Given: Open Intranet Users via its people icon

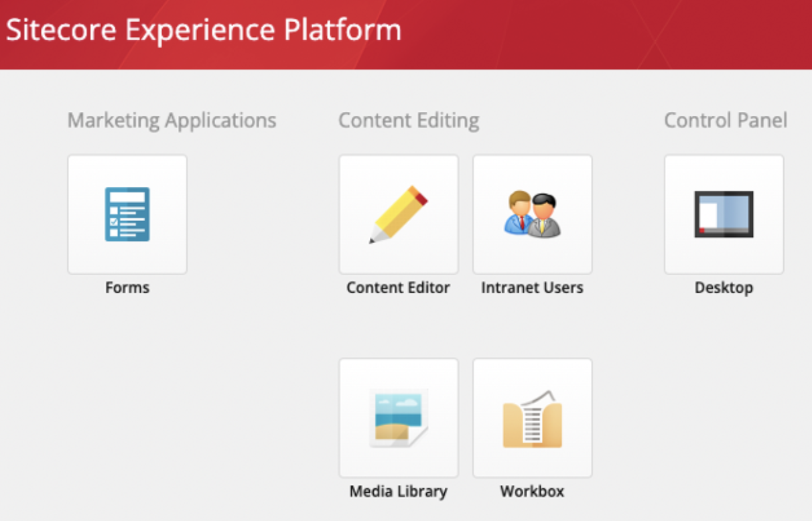Looking at the screenshot, I should point(532,213).
